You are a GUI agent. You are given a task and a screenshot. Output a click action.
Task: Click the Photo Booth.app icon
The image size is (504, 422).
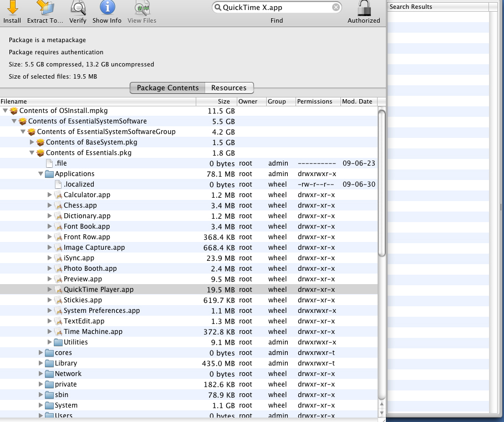[x=58, y=269]
